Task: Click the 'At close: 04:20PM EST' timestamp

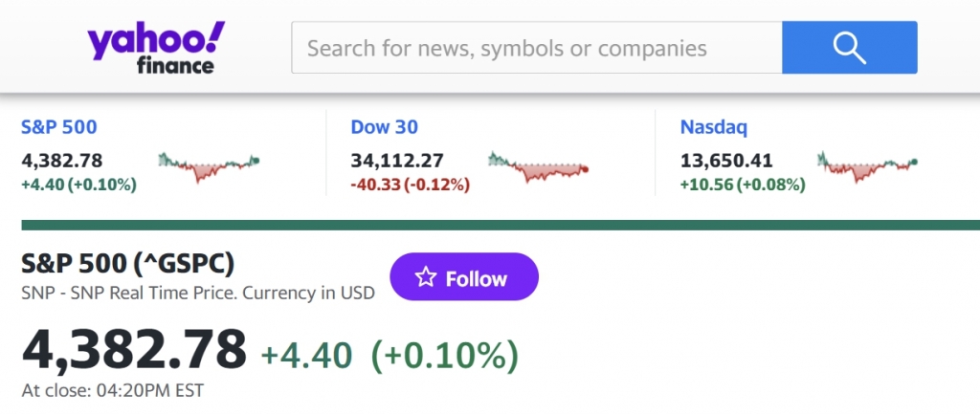Action: [x=112, y=390]
